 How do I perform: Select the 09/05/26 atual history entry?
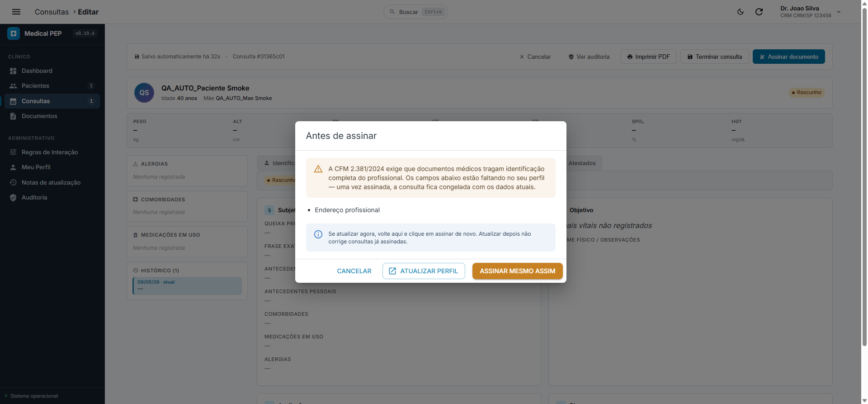click(187, 285)
